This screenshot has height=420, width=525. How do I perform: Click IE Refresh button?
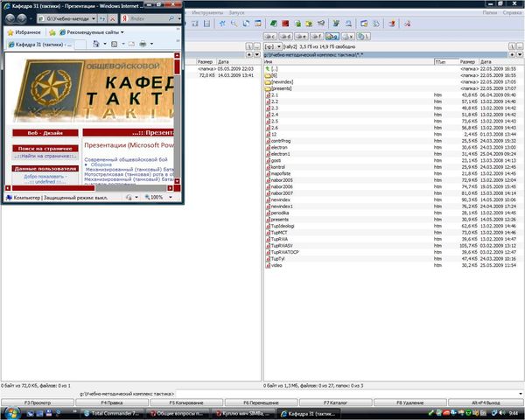(x=102, y=18)
